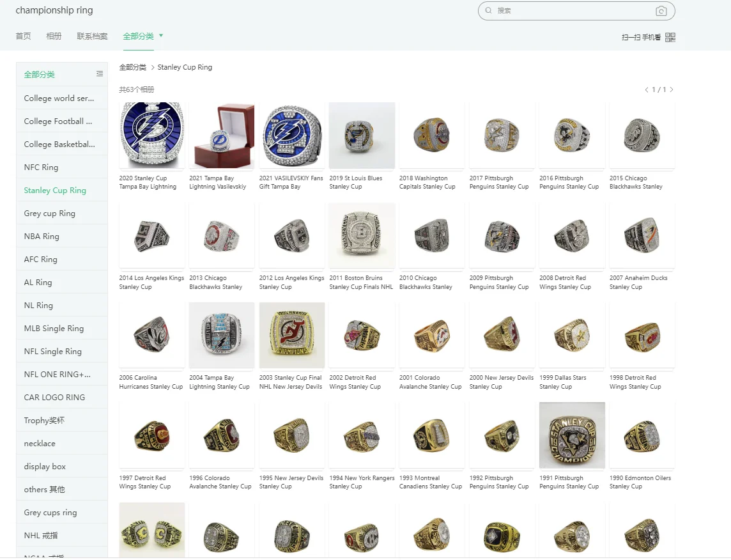Viewport: 731px width, 560px height.
Task: Select MLB Single Ring category
Action: click(62, 328)
